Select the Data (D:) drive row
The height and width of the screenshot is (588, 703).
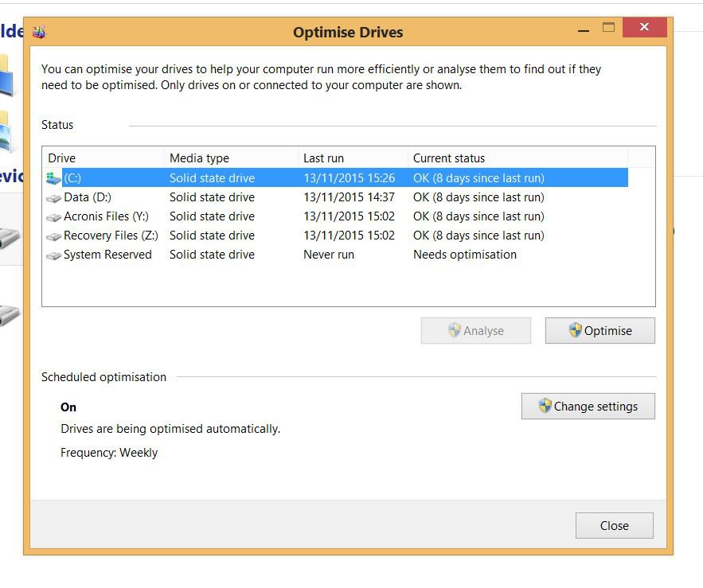[88, 197]
